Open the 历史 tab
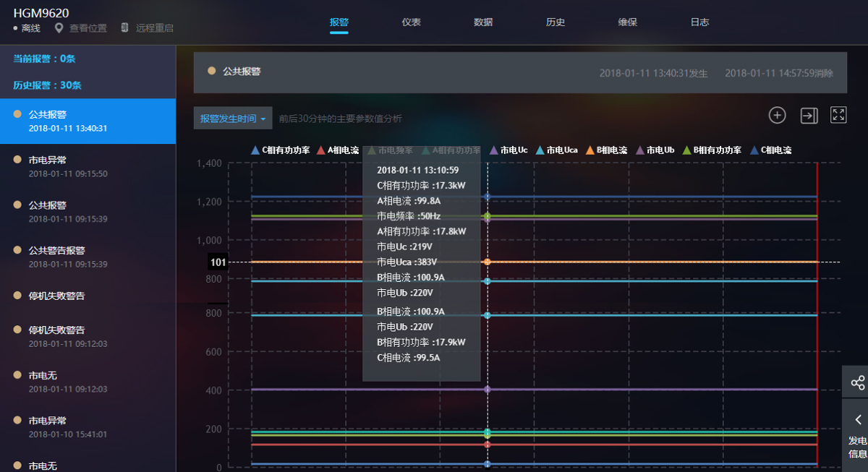 (556, 22)
